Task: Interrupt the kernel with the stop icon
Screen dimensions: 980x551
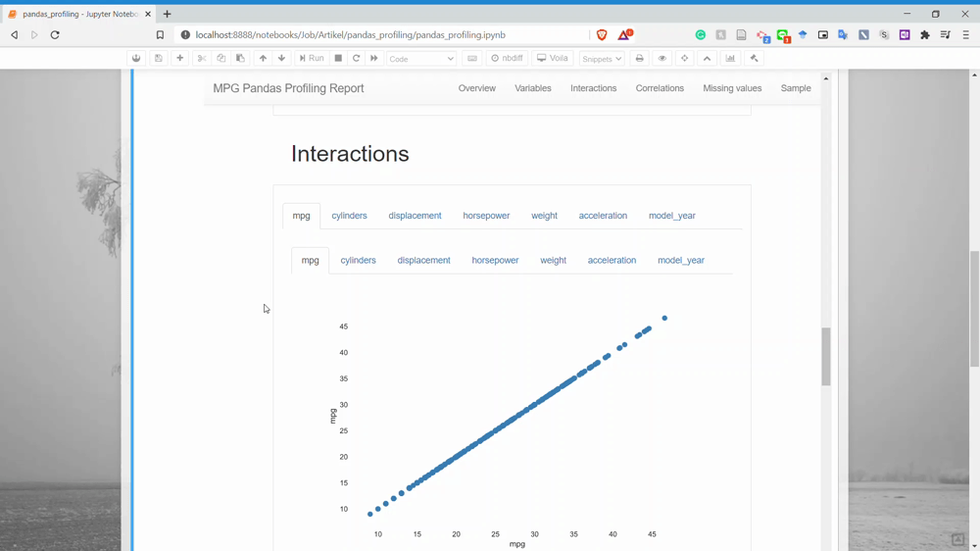Action: tap(338, 58)
